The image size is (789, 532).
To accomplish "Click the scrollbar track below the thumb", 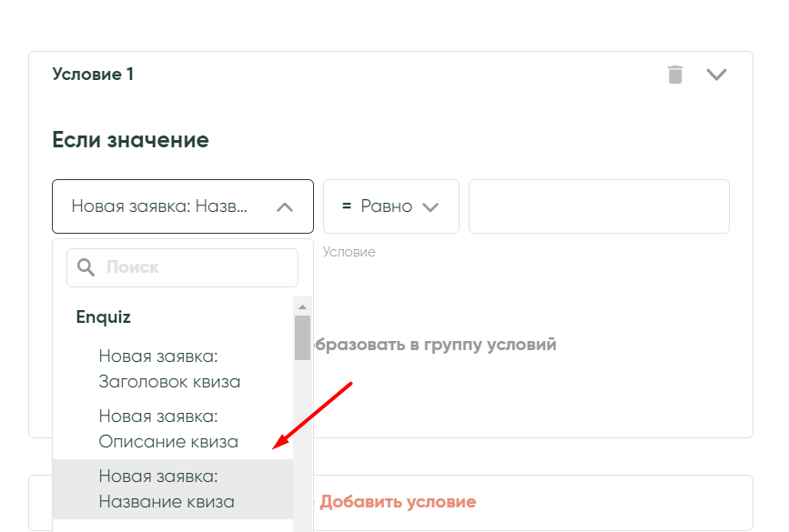I will pos(302,437).
